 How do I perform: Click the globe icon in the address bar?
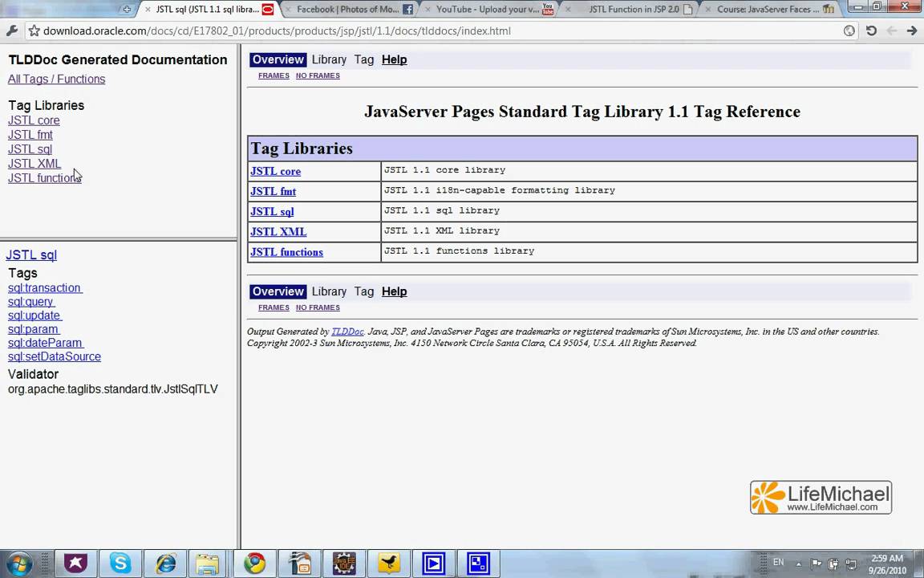pyautogui.click(x=849, y=31)
